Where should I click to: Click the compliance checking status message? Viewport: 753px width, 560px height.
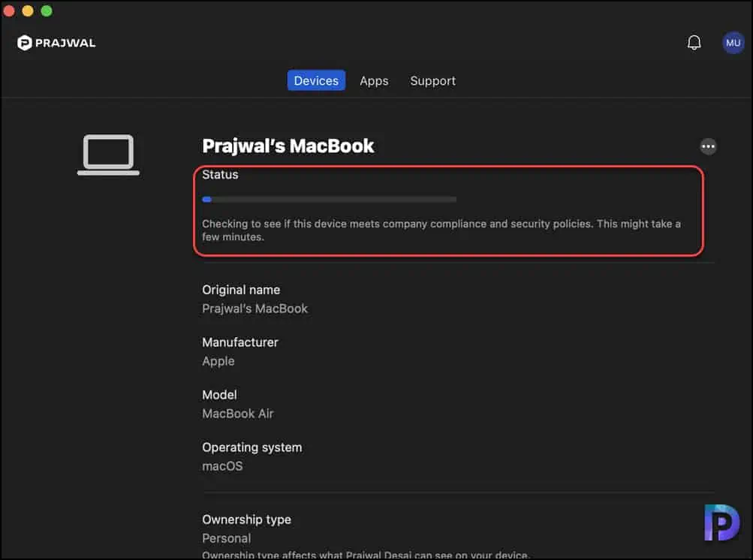pos(441,230)
